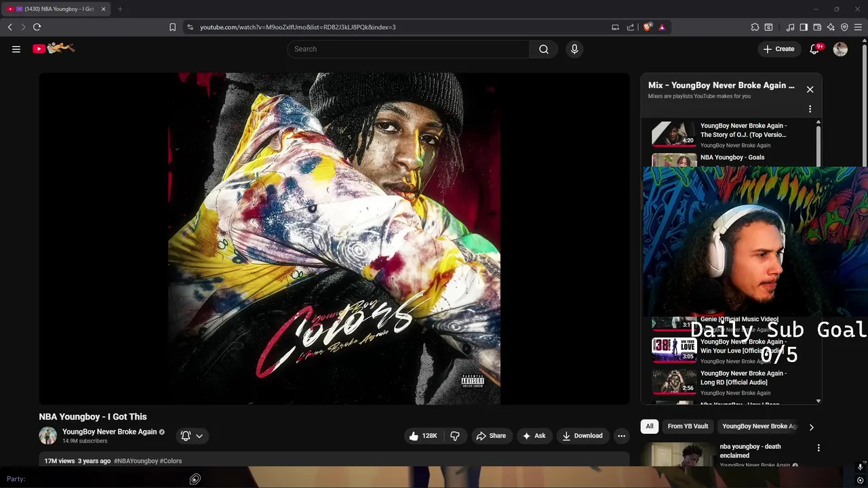The height and width of the screenshot is (488, 868).
Task: Like the video with 128K likes
Action: pyautogui.click(x=423, y=436)
